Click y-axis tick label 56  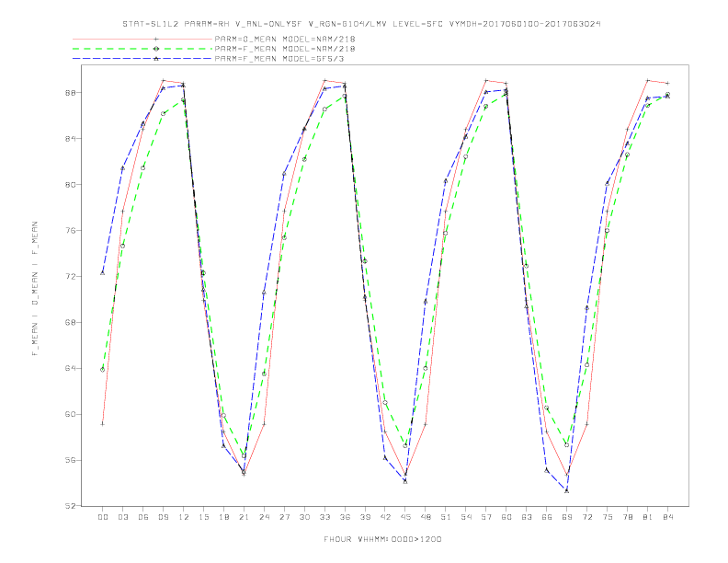pyautogui.click(x=70, y=460)
